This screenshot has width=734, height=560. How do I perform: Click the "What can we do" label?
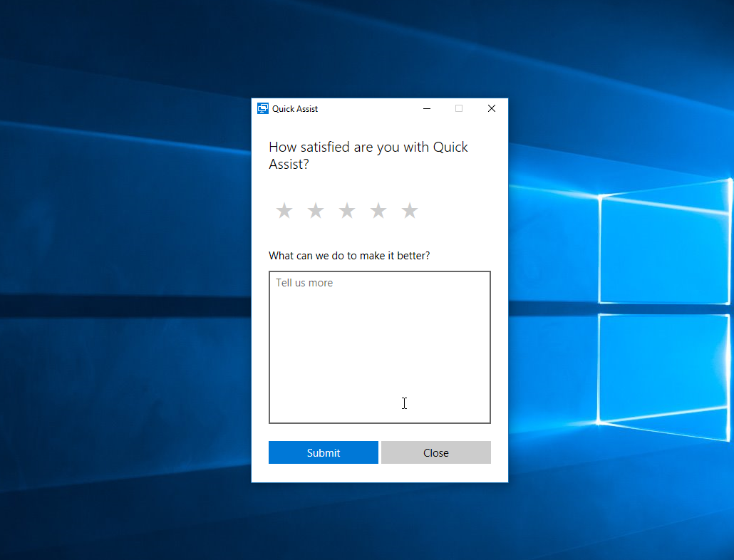pyautogui.click(x=348, y=256)
